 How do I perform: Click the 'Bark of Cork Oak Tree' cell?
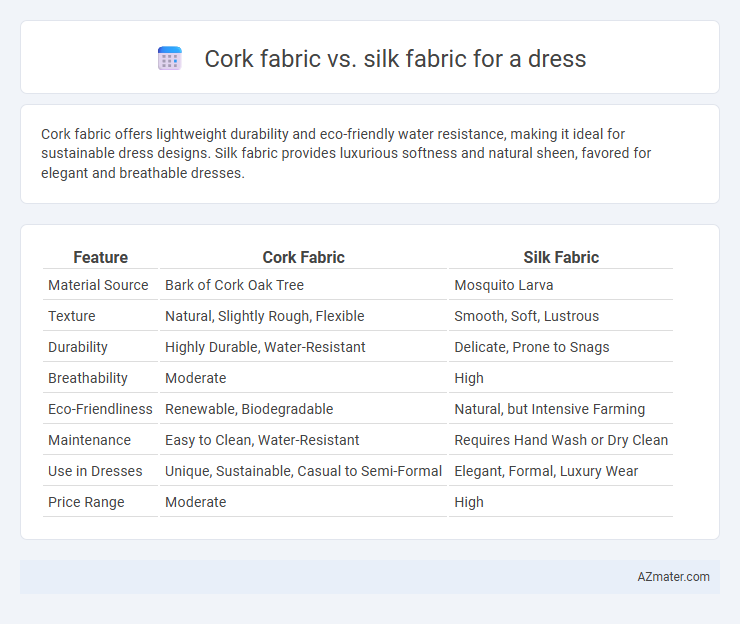[234, 285]
